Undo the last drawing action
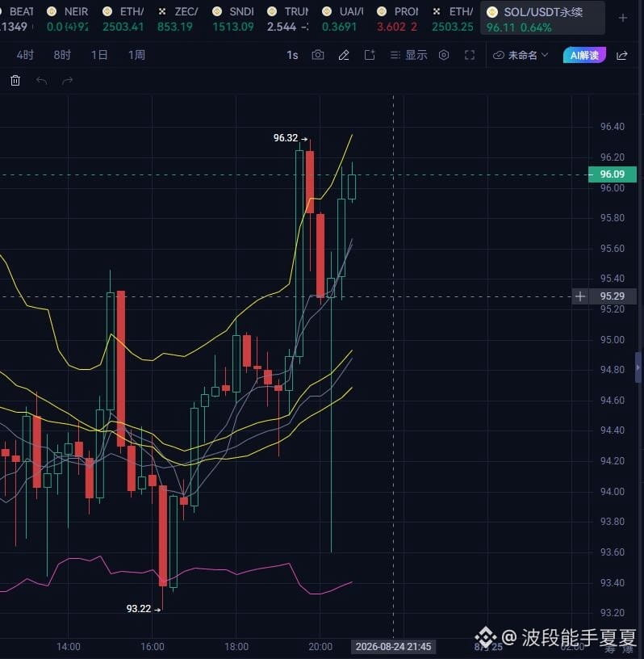 pos(41,80)
